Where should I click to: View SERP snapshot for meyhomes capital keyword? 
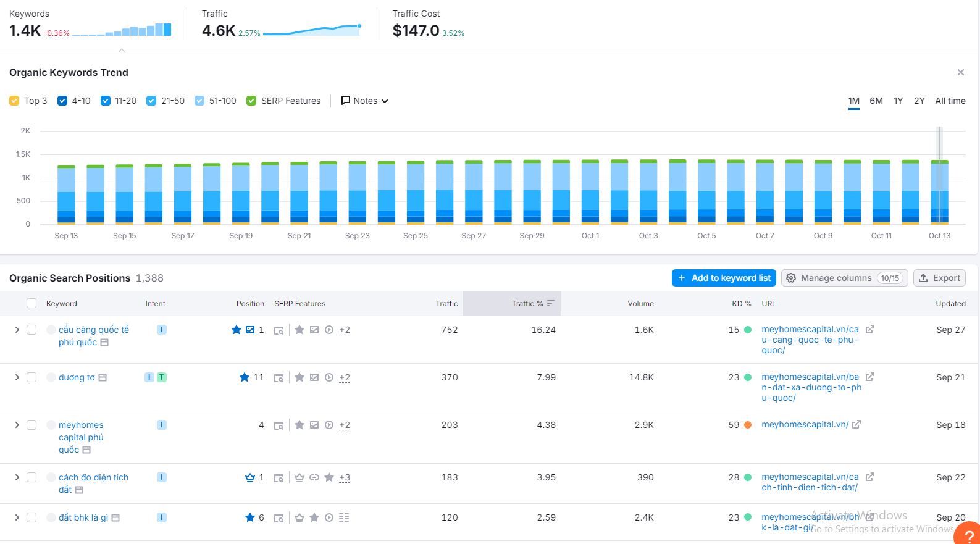coord(86,450)
